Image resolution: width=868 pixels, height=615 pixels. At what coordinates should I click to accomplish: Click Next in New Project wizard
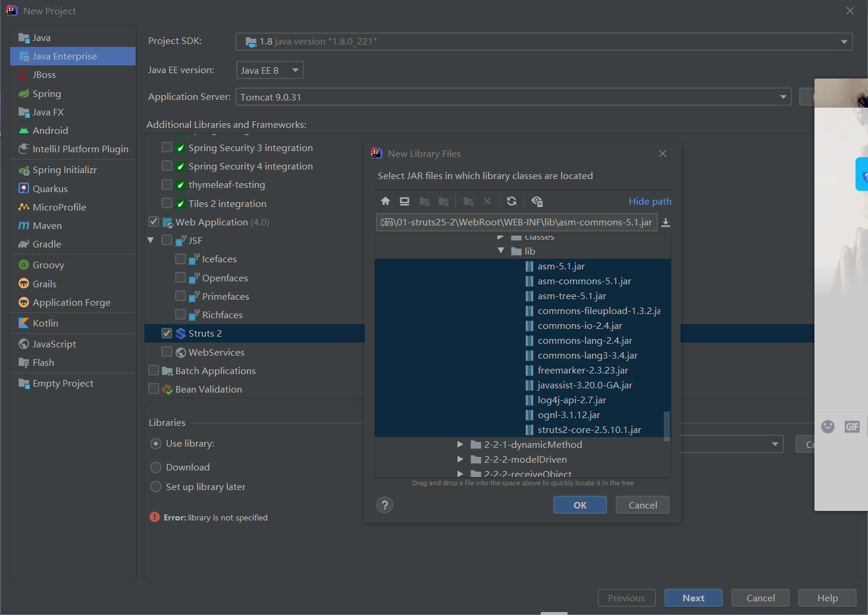coord(694,598)
